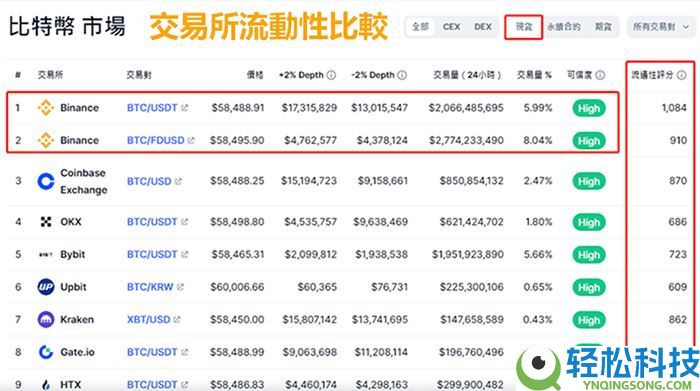Click the Coinbase liquidity score 870
Screen dimensions: 700x391
[678, 181]
